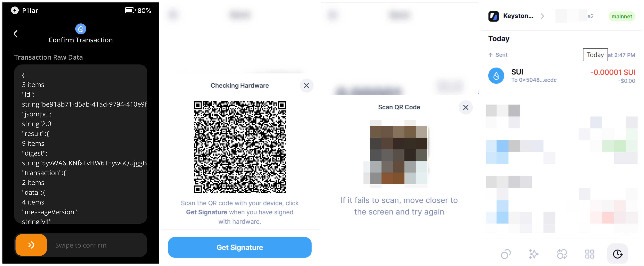This screenshot has width=644, height=266.
Task: Click the battery icon in Pillar status bar
Action: (130, 10)
